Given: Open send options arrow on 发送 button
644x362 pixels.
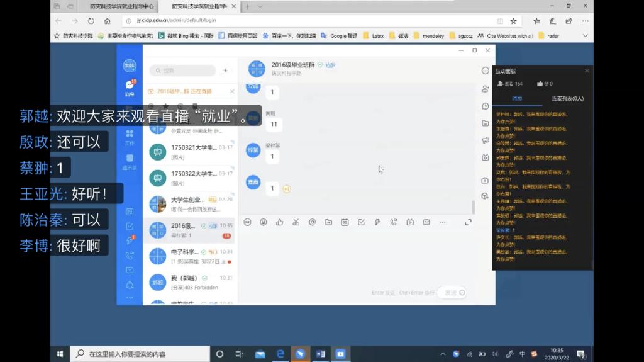Looking at the screenshot, I should (x=462, y=293).
